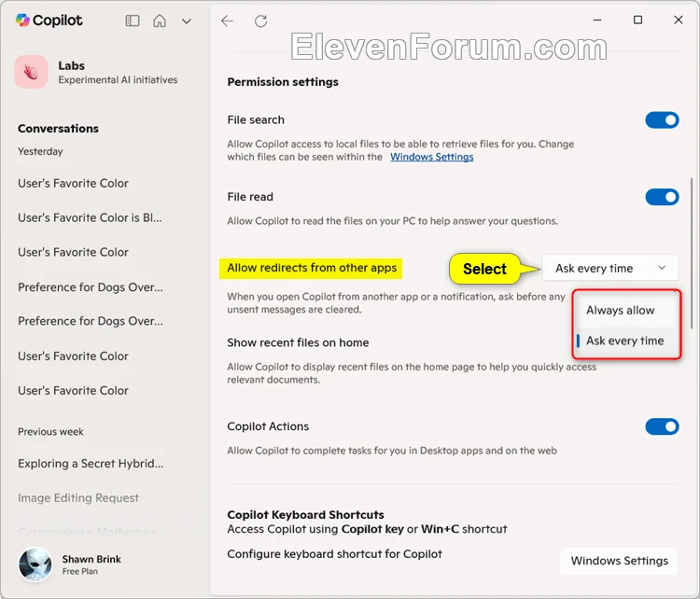Click the Copilot Keyboard Shortcuts heading
The width and height of the screenshot is (700, 599).
pyautogui.click(x=305, y=515)
